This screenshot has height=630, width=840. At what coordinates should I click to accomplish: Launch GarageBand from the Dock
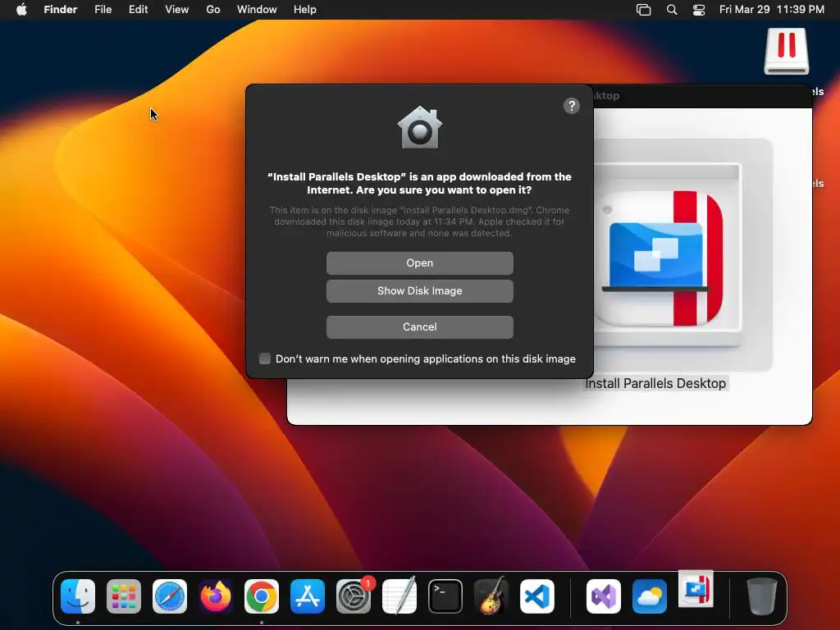(491, 596)
